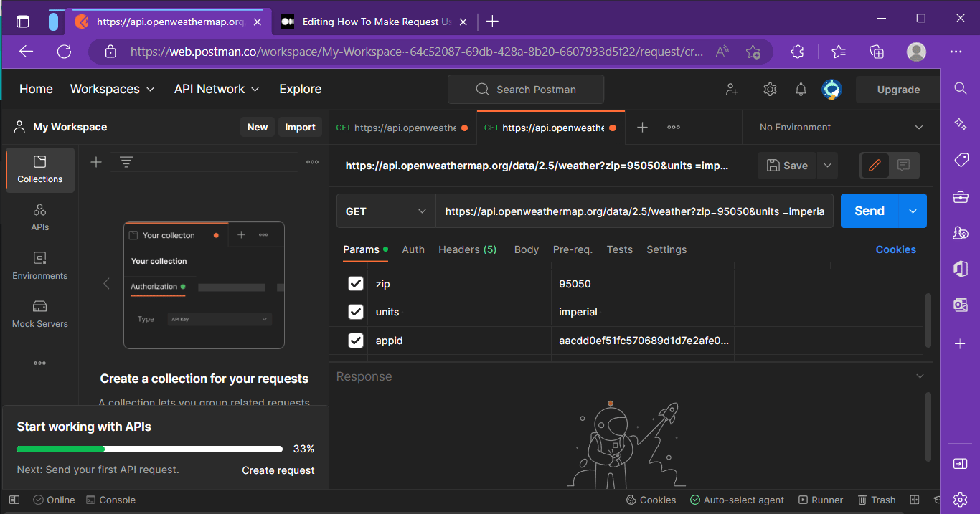Switch to the Headers (5) tab
The image size is (980, 514).
point(468,249)
